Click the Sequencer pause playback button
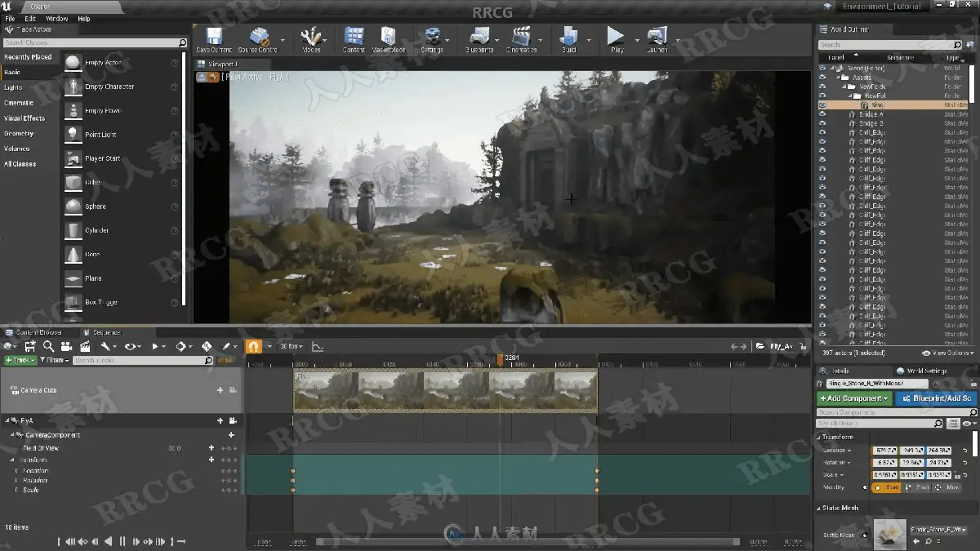980x551 pixels. click(122, 541)
